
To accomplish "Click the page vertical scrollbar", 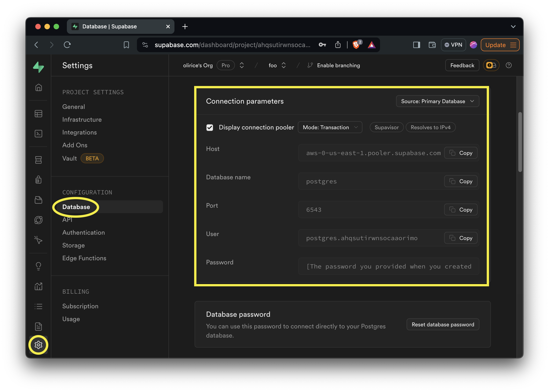I will tap(520, 142).
